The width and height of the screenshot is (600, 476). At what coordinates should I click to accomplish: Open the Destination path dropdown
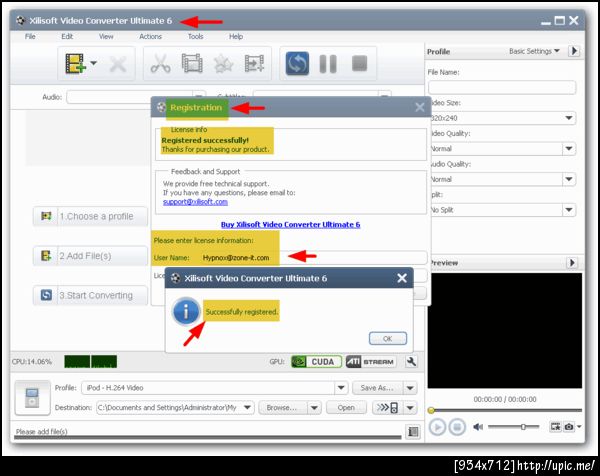click(247, 408)
